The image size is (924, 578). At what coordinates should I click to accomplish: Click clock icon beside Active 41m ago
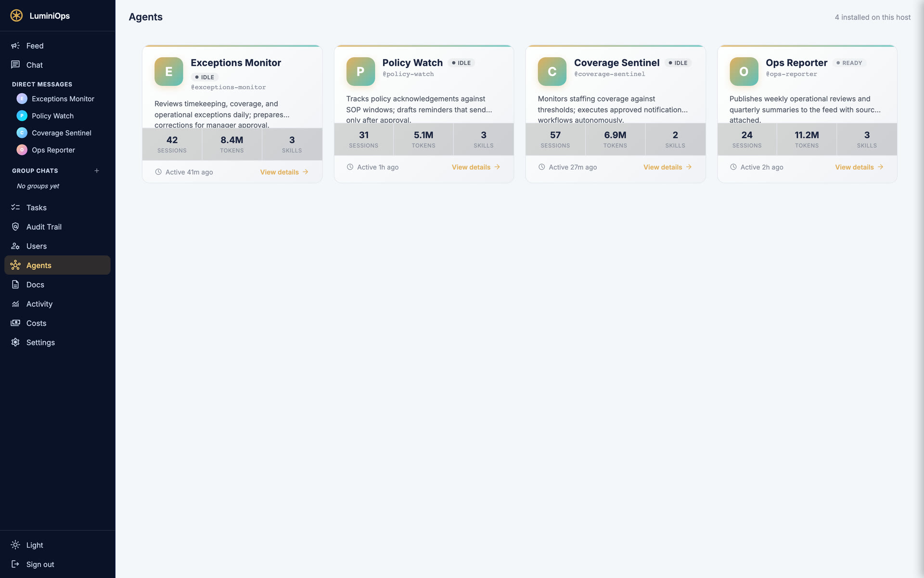(158, 172)
